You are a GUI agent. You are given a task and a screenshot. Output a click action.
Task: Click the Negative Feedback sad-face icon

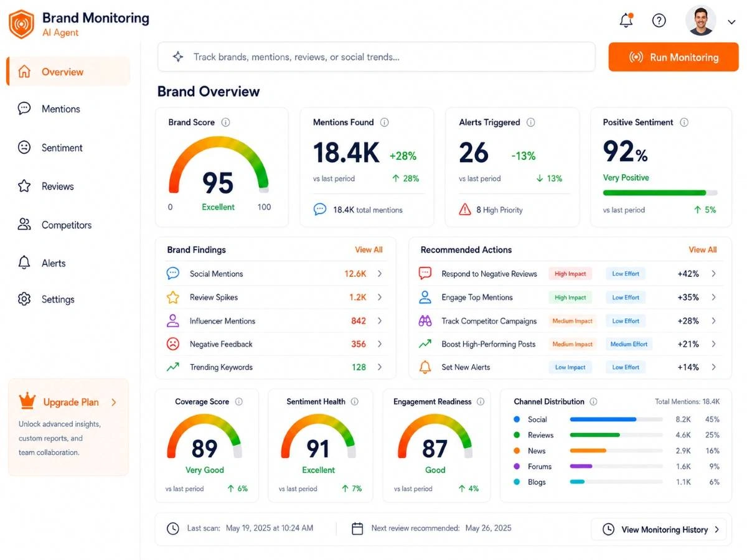173,343
